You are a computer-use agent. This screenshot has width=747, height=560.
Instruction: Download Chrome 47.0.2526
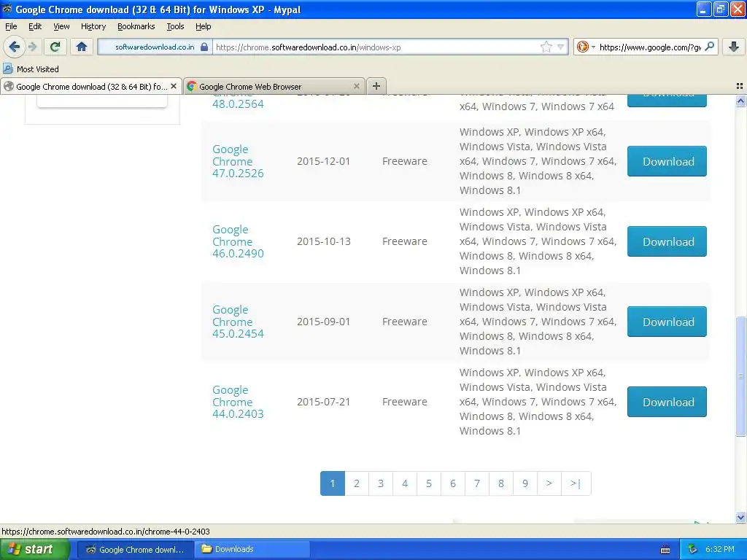pyautogui.click(x=667, y=161)
